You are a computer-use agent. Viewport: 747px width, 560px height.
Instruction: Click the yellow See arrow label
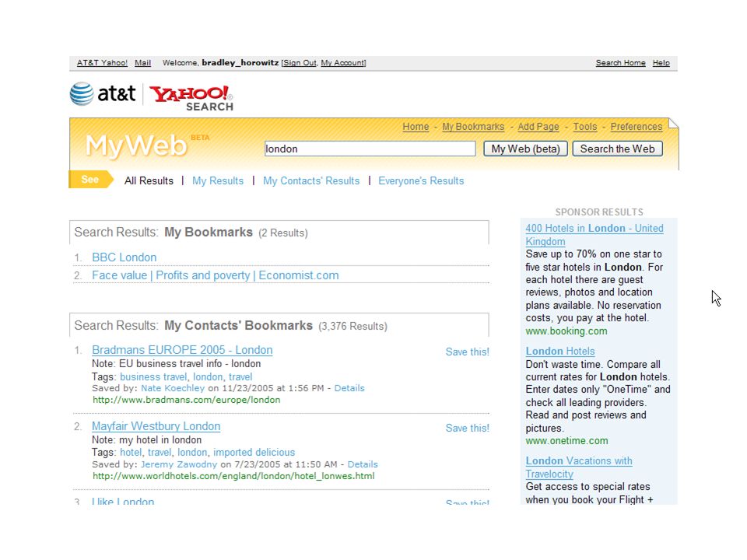click(91, 180)
